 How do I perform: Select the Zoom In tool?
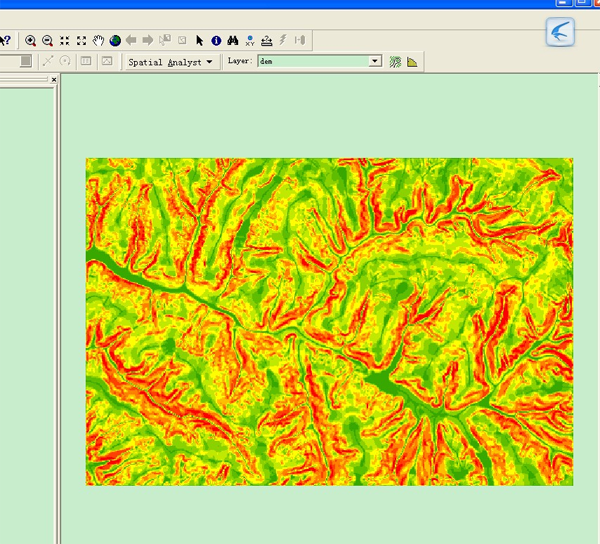click(x=31, y=41)
